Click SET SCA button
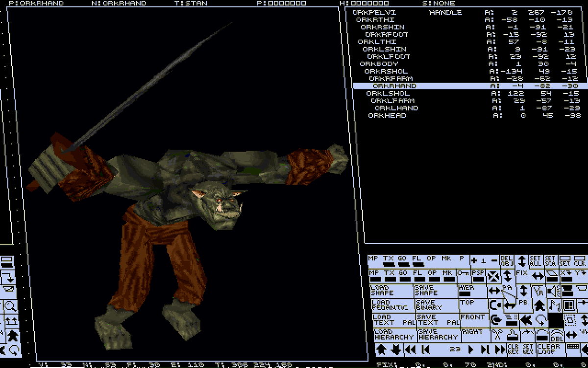Image resolution: width=588 pixels, height=368 pixels. tap(550, 261)
